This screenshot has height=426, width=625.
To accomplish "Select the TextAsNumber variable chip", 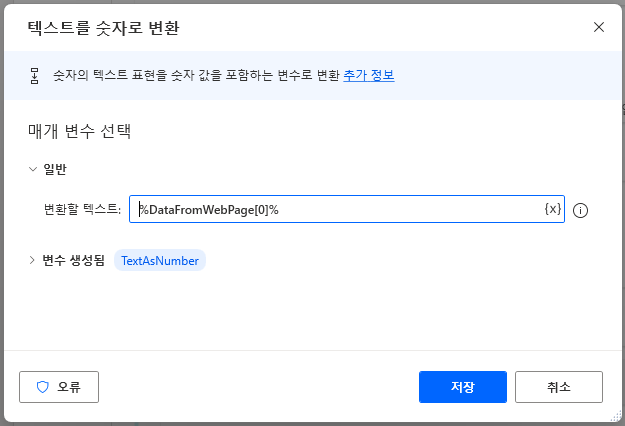I will [160, 260].
